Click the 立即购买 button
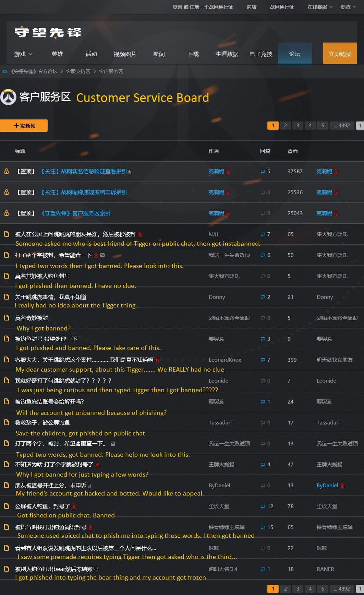 tap(340, 54)
